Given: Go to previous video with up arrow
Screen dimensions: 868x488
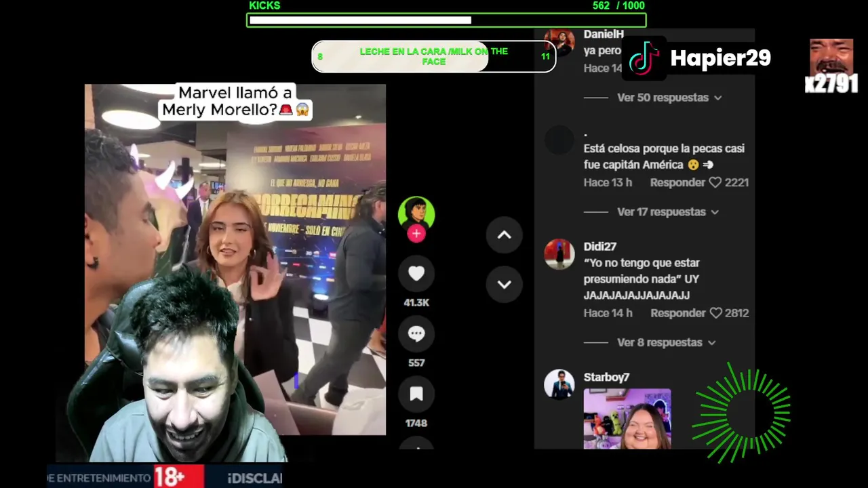Looking at the screenshot, I should [504, 235].
